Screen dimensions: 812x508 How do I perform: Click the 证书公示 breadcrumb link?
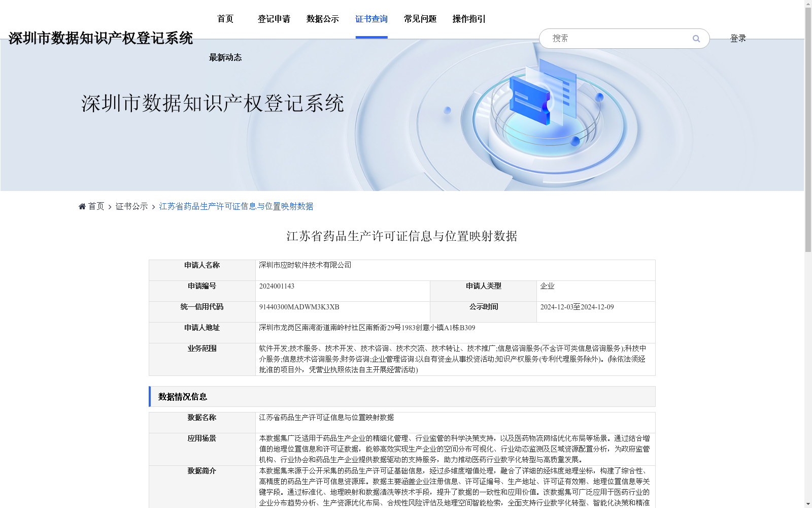132,206
